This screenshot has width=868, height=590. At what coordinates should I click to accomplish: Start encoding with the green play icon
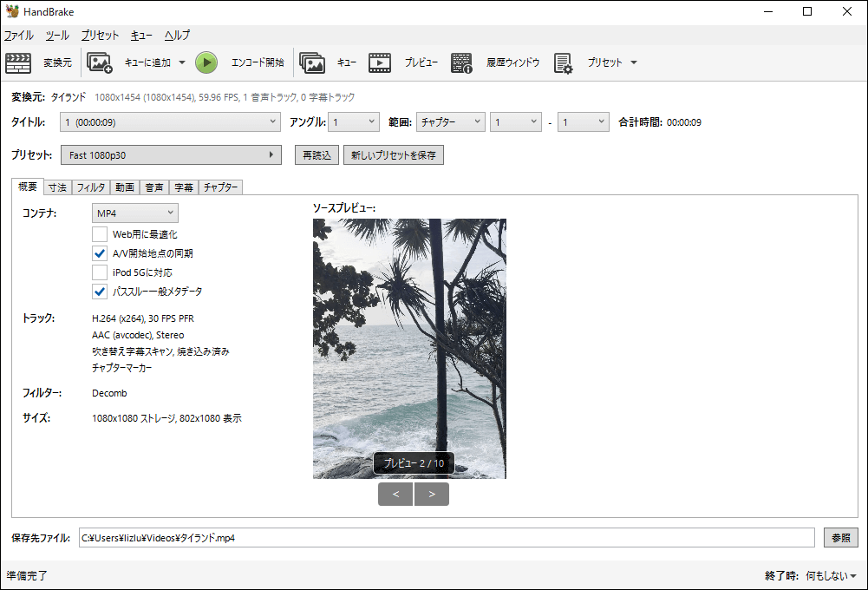(x=206, y=62)
